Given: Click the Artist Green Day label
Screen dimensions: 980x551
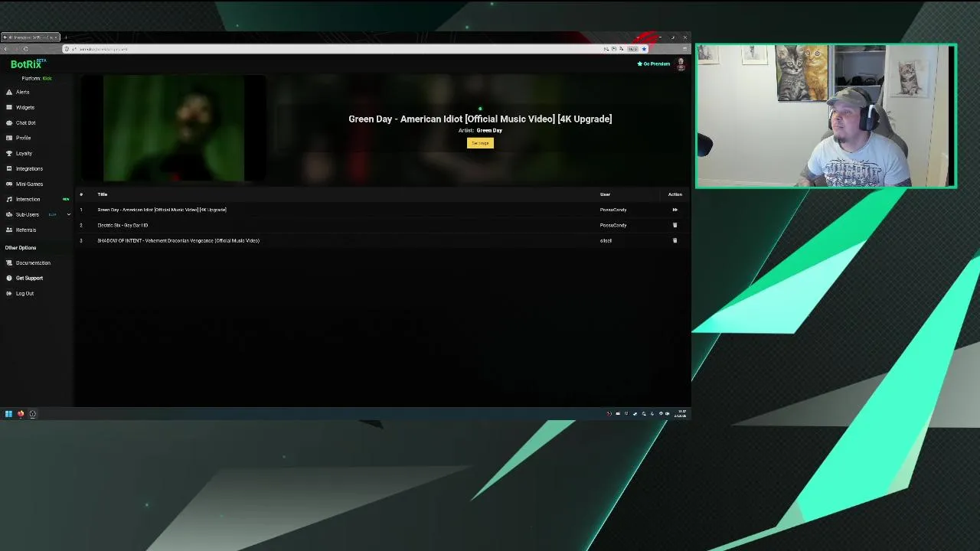Looking at the screenshot, I should tap(480, 130).
